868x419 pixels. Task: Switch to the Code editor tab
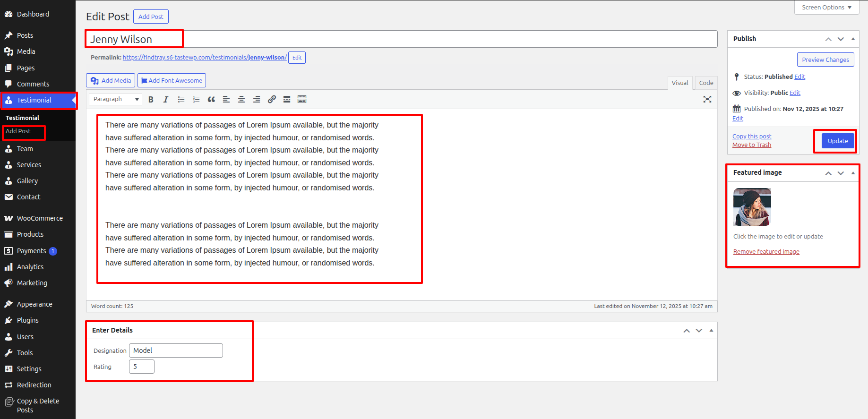[x=706, y=83]
